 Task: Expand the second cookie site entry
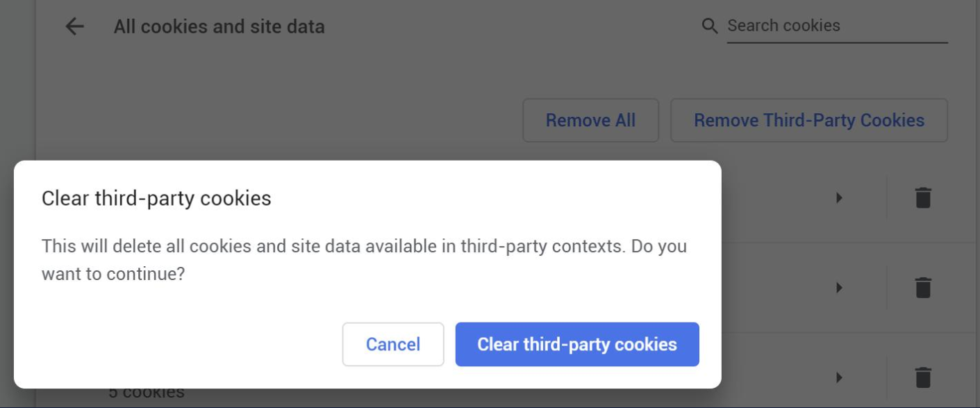pos(839,286)
